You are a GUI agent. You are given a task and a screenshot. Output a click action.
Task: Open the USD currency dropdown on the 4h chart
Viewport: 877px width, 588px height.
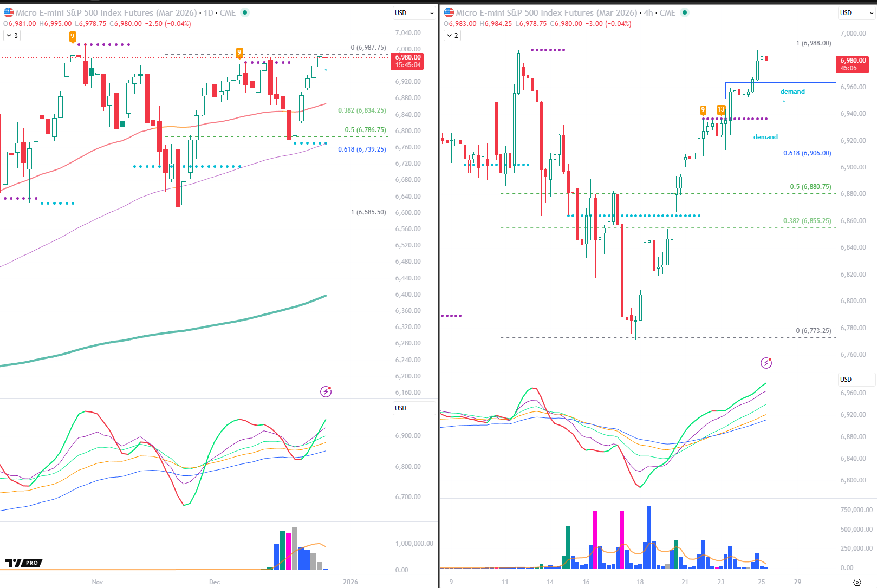(x=856, y=13)
